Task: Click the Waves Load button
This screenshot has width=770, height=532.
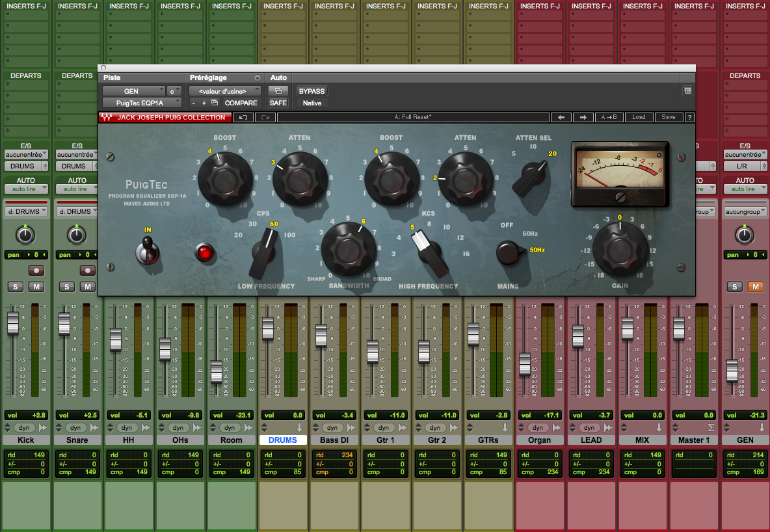Action: tap(639, 118)
